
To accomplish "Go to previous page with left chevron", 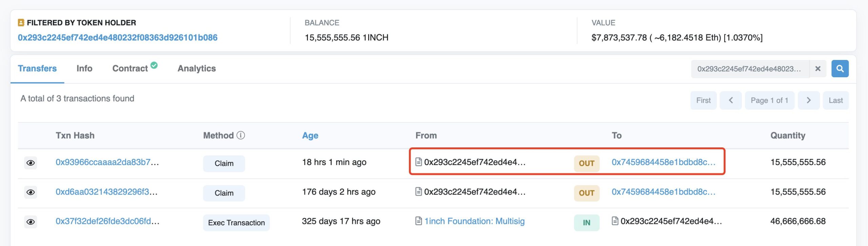I will pyautogui.click(x=730, y=100).
